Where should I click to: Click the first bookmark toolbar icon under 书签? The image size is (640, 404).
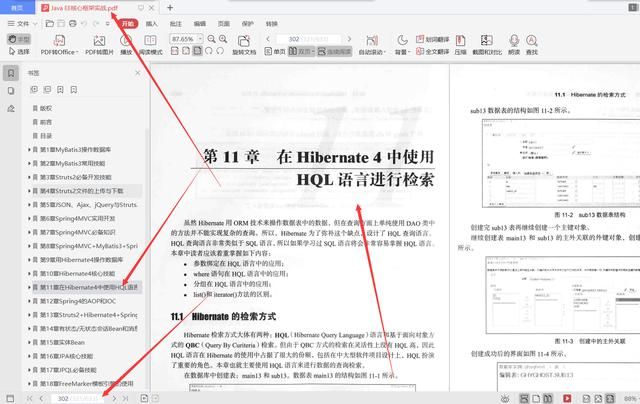(x=34, y=89)
